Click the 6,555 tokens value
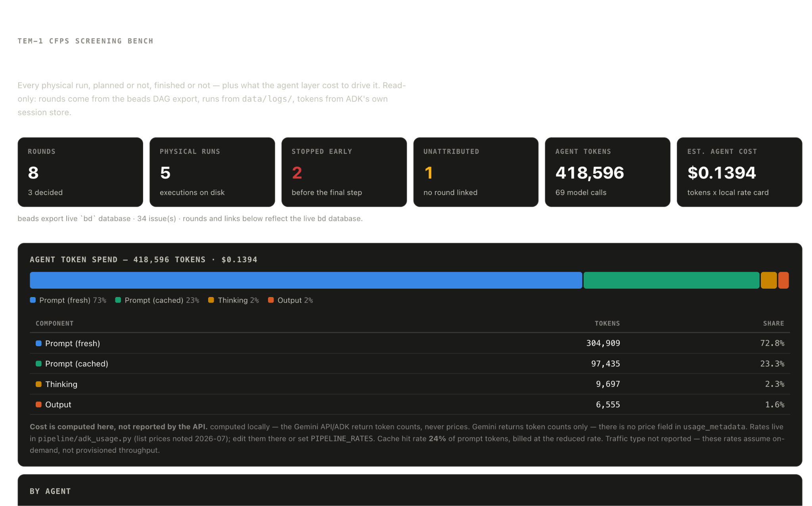This screenshot has height=506, width=812. [608, 404]
